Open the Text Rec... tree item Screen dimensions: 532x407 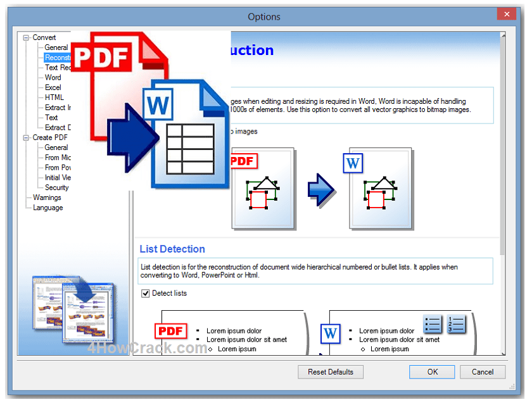[58, 68]
